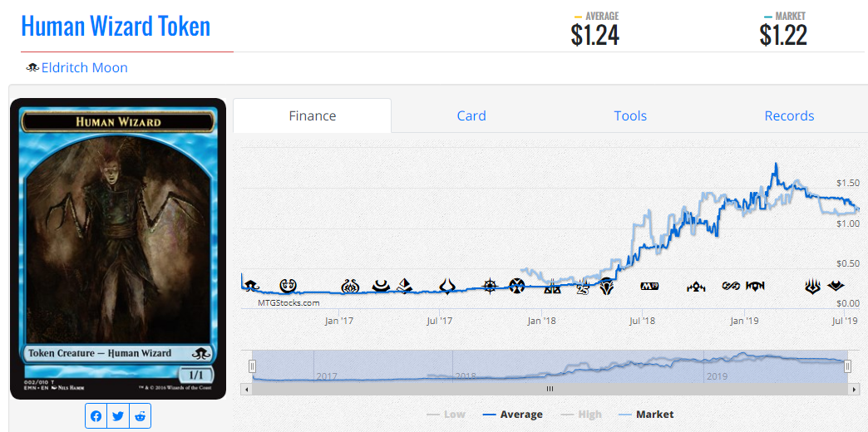The width and height of the screenshot is (868, 432).
Task: Toggle the Low price series in legend
Action: pos(446,415)
